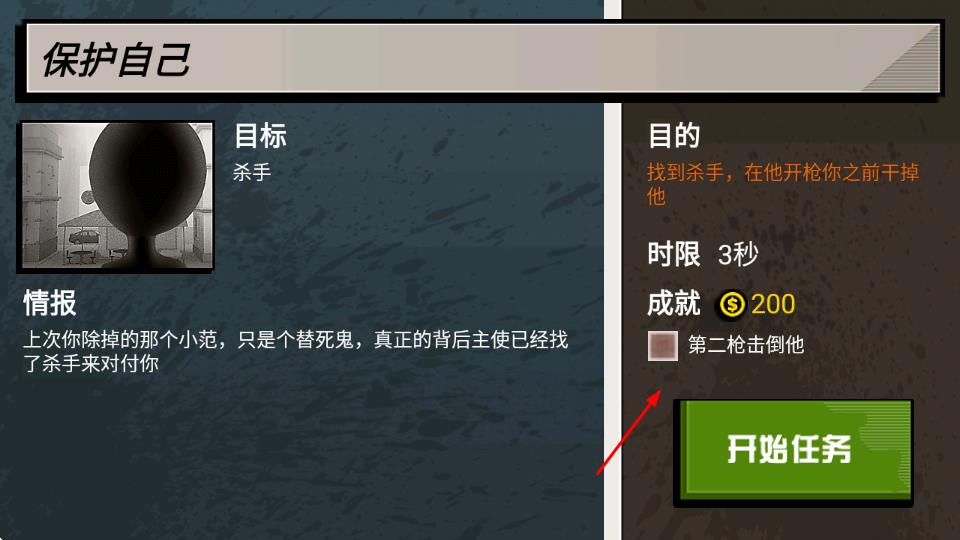
Task: Tap the 开始任务 green button
Action: 793,452
